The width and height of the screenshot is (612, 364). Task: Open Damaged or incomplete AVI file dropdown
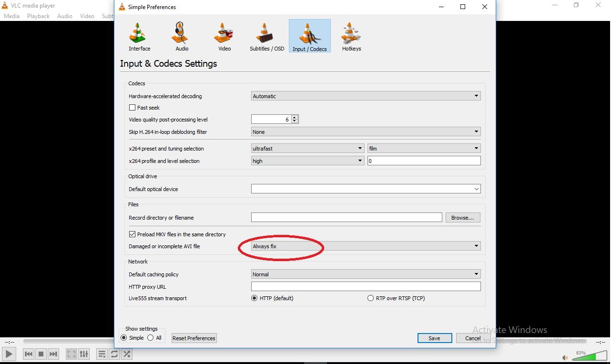[366, 246]
